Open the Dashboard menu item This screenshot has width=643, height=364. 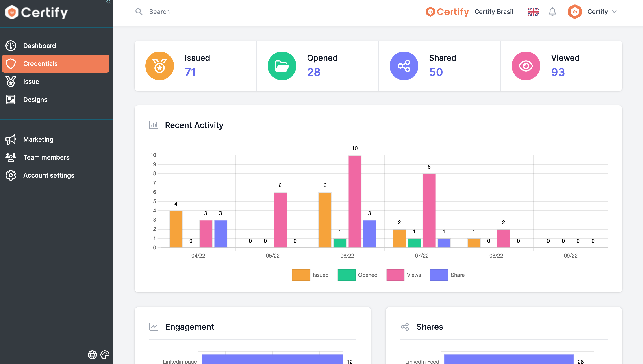point(39,46)
